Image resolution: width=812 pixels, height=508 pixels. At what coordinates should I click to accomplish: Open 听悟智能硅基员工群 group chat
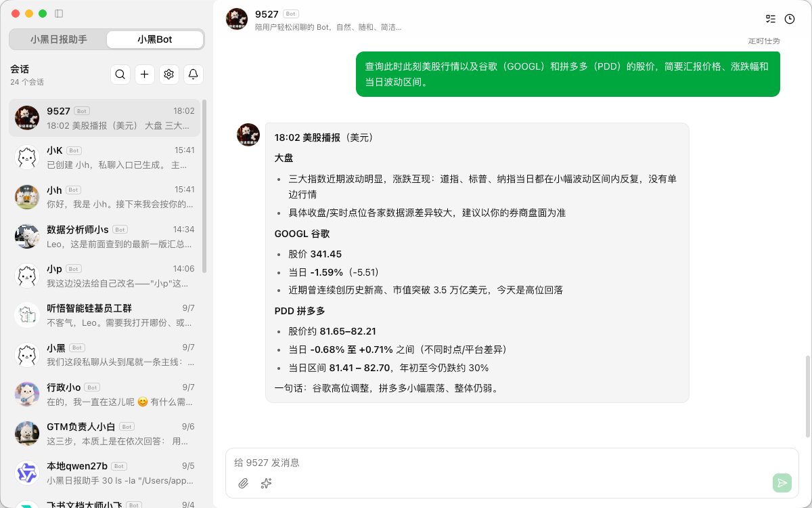(x=105, y=315)
